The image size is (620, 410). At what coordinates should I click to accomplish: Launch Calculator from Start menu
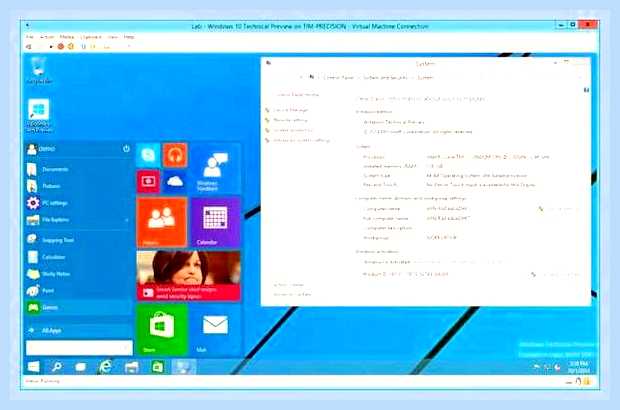(78, 257)
